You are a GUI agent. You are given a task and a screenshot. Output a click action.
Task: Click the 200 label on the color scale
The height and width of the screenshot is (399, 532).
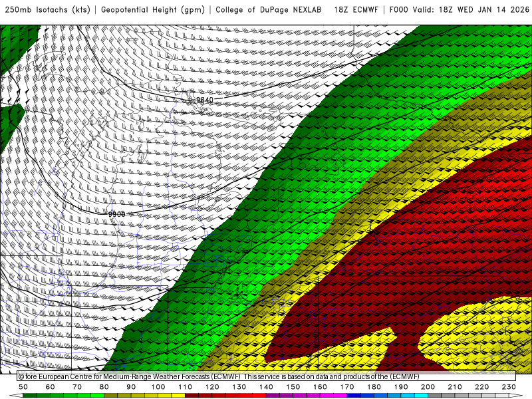click(428, 387)
